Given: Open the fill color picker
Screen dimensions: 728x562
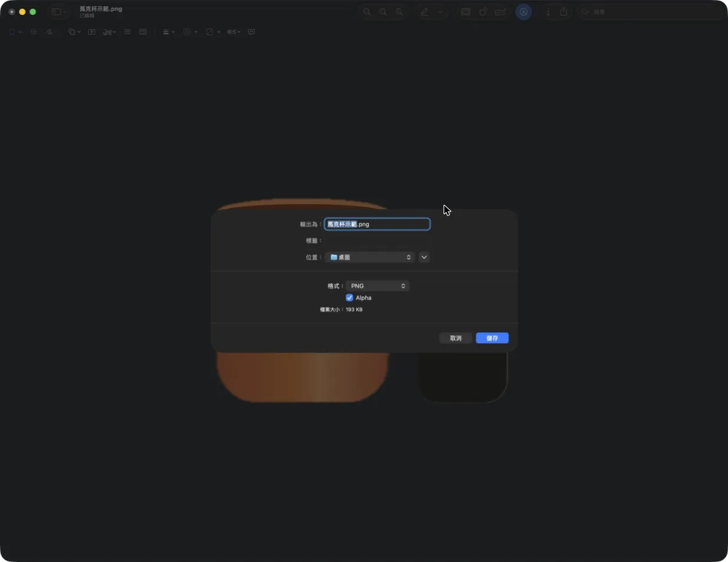Looking at the screenshot, I should point(213,32).
